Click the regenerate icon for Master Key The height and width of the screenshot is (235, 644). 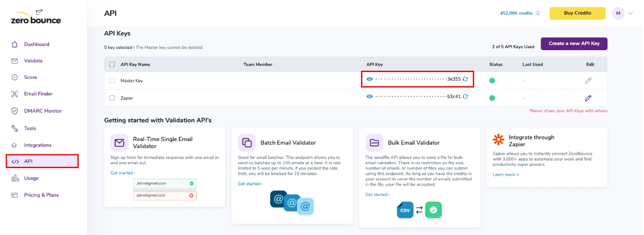(x=465, y=79)
